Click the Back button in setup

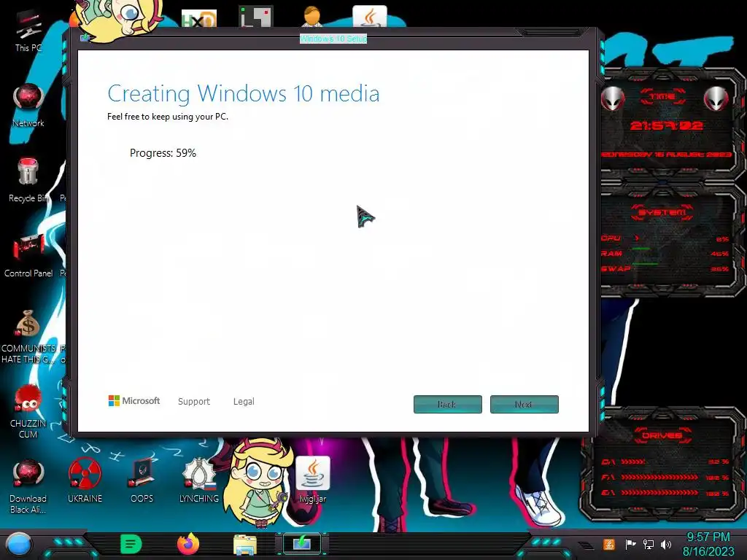tap(447, 404)
